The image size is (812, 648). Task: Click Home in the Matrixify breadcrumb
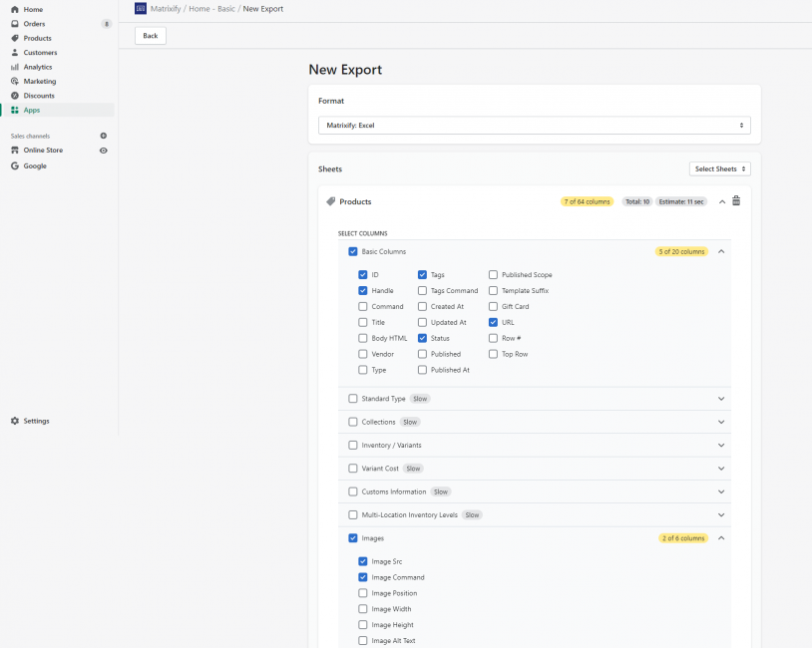click(199, 8)
